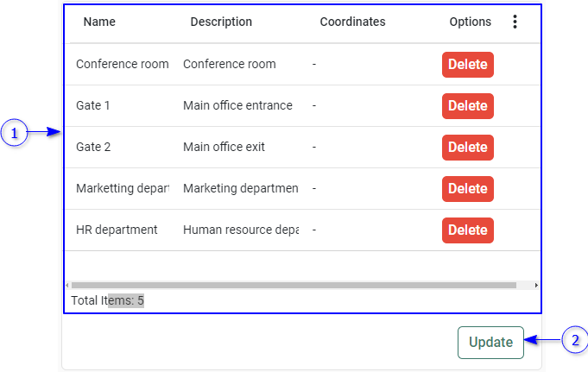Sort by the Description column header
This screenshot has height=372, width=588.
[x=221, y=22]
